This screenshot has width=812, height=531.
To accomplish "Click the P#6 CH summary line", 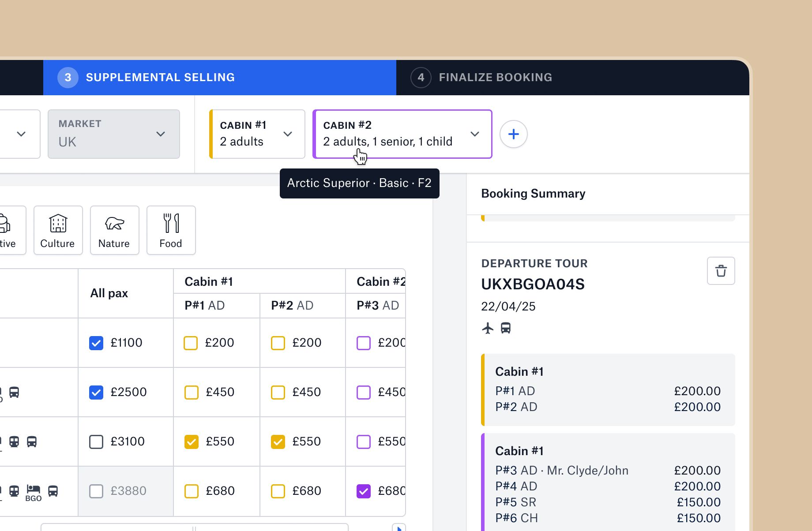I will [x=608, y=518].
